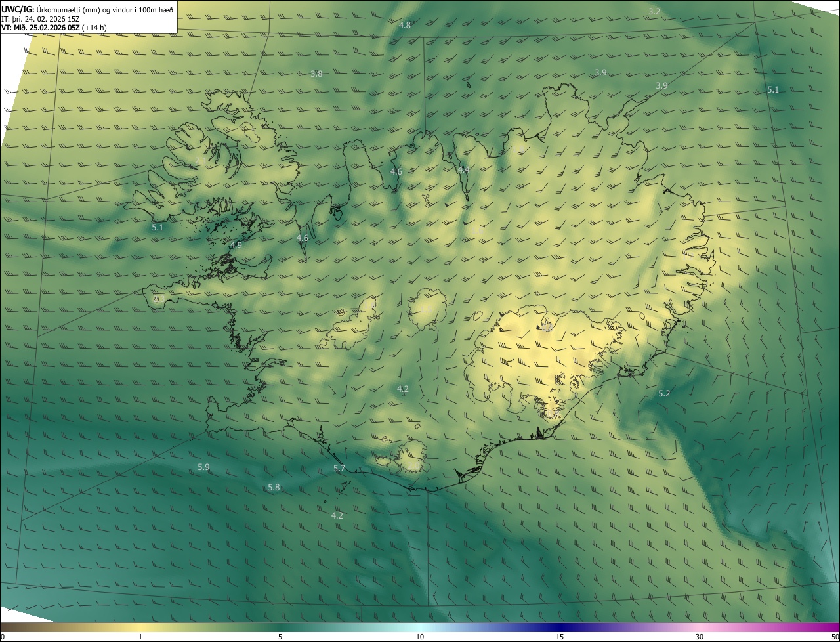Select the 5.8 value label
The width and height of the screenshot is (840, 642).
coord(274,487)
